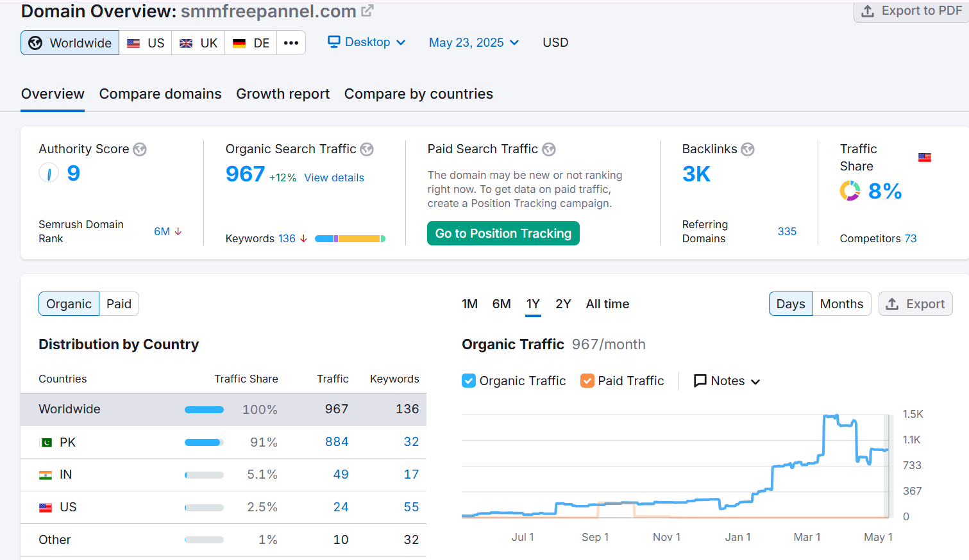This screenshot has width=969, height=560.
Task: Select US region label
Action: coord(156,43)
